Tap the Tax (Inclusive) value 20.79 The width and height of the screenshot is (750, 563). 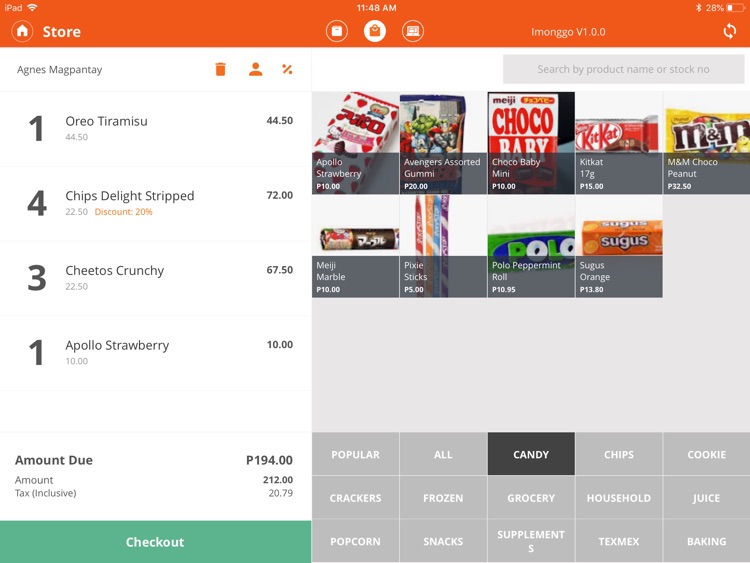280,493
